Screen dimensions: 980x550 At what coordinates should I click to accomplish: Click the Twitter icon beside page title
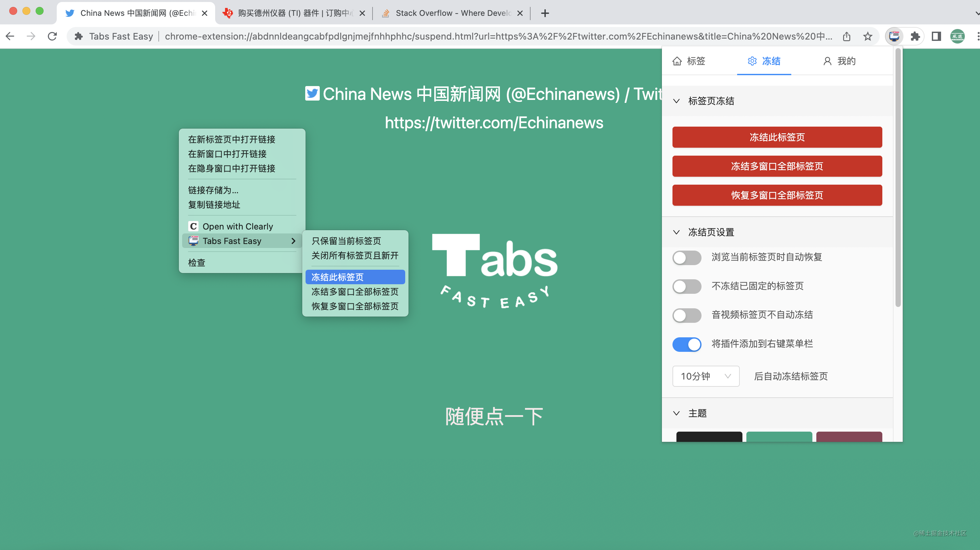312,94
